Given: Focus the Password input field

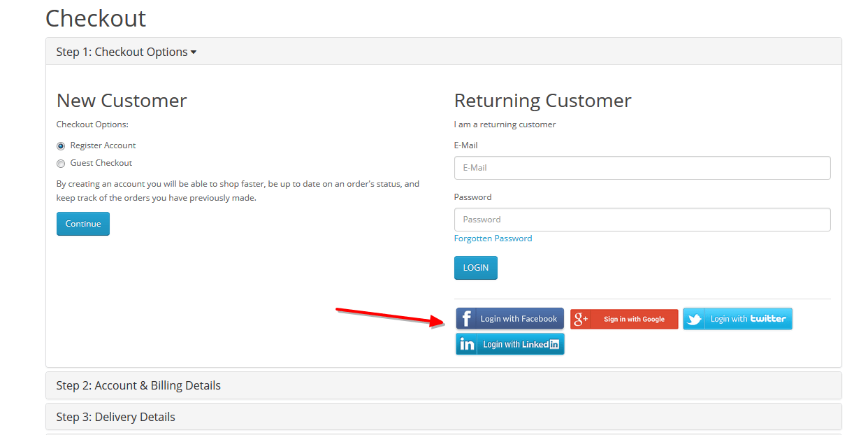Looking at the screenshot, I should [642, 220].
